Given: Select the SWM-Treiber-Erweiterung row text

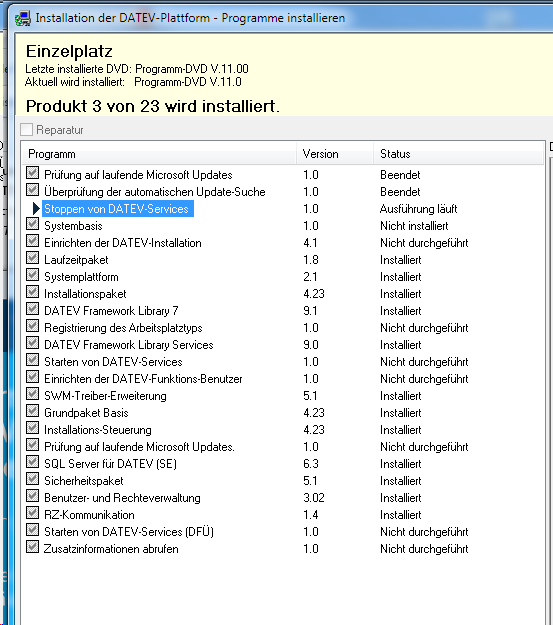Looking at the screenshot, I should 105,396.
